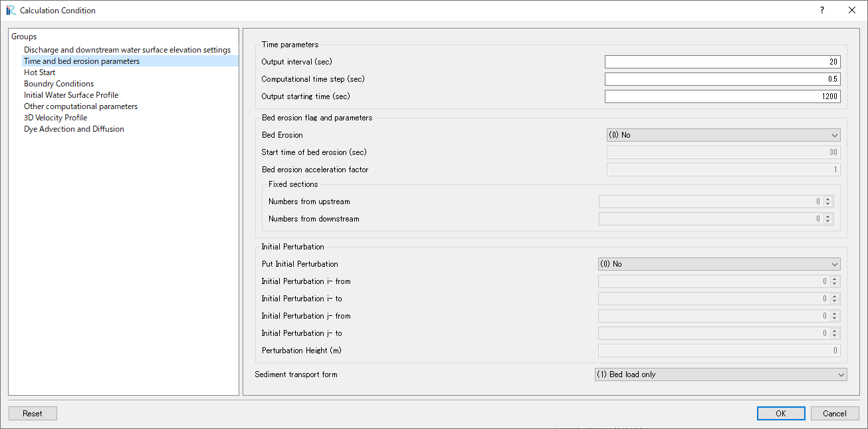
Task: Open the Bed Erosion dropdown
Action: point(722,135)
